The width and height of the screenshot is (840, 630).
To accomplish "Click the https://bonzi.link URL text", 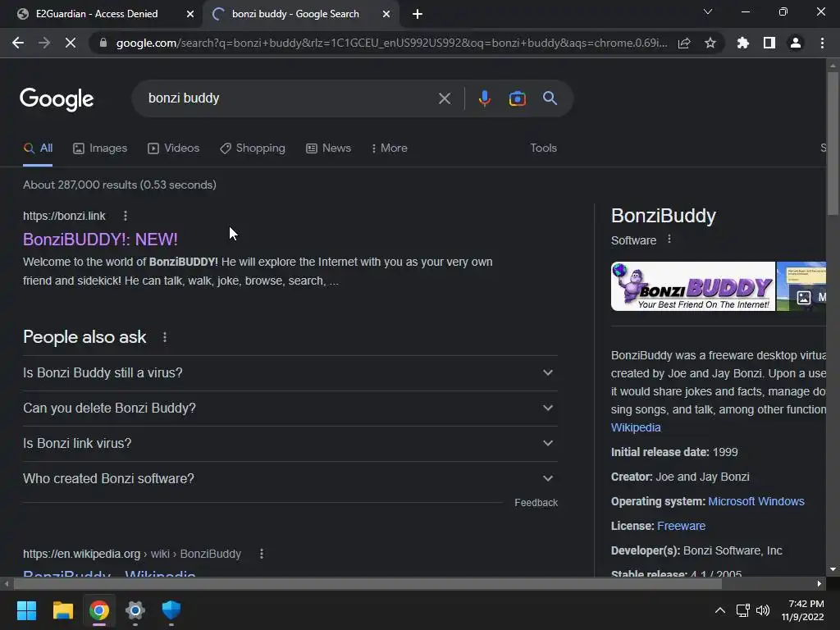I will 64,216.
